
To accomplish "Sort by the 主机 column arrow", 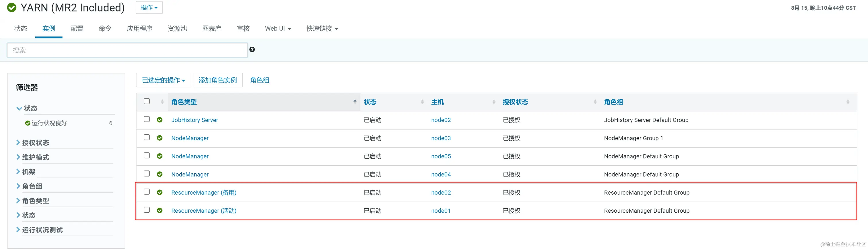I will tap(494, 102).
